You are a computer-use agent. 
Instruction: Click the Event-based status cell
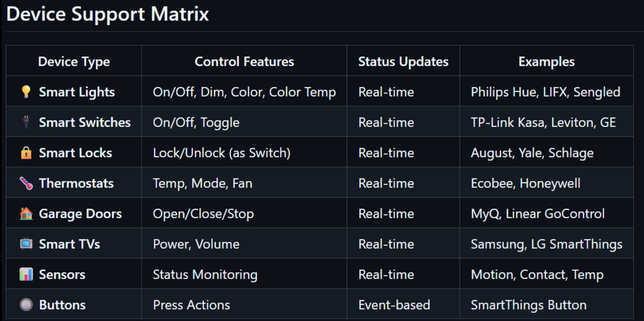(394, 305)
